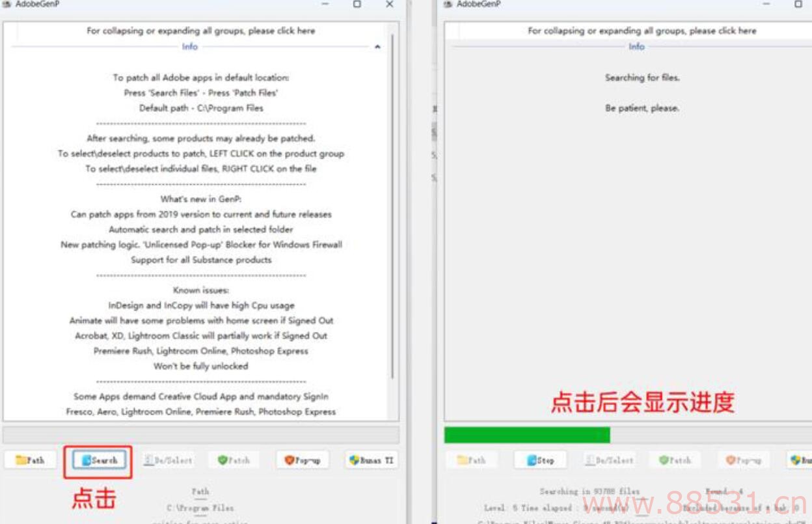Click the Runas TI button in left window
The width and height of the screenshot is (812, 524).
[371, 460]
